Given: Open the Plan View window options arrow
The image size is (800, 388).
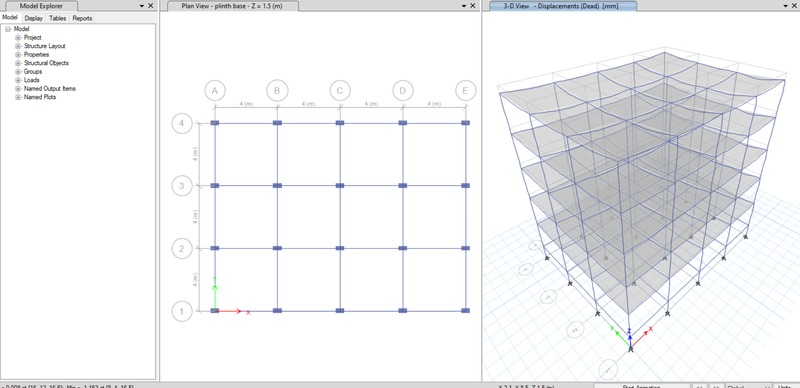Looking at the screenshot, I should click(464, 6).
